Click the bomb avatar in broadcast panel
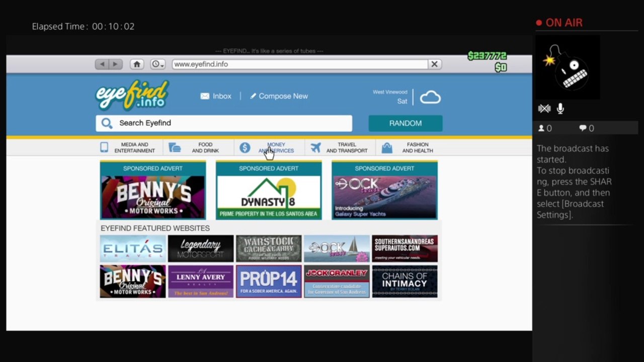 tap(568, 67)
